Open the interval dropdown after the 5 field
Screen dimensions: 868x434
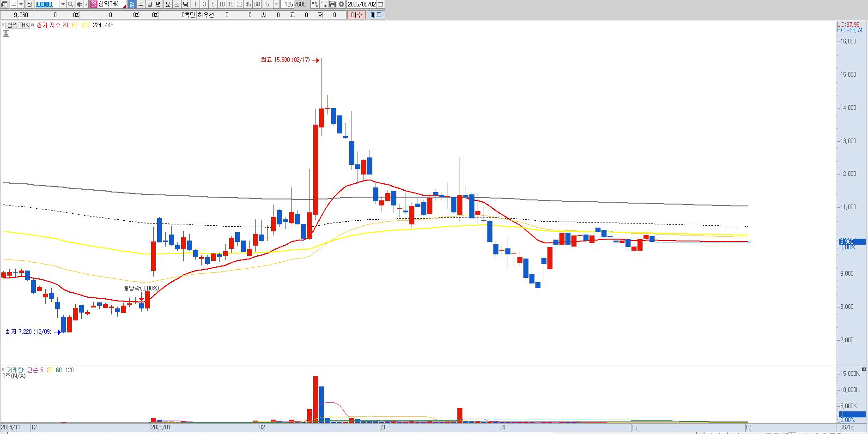tap(276, 4)
